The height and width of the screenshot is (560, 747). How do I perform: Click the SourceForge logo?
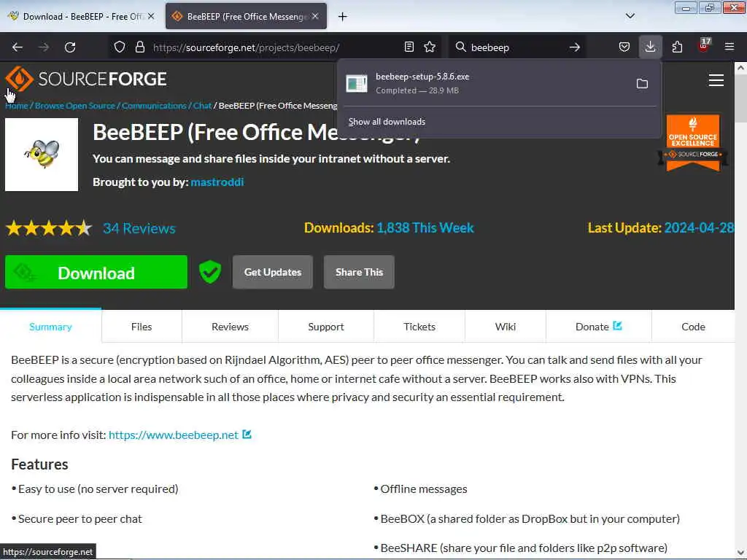86,79
